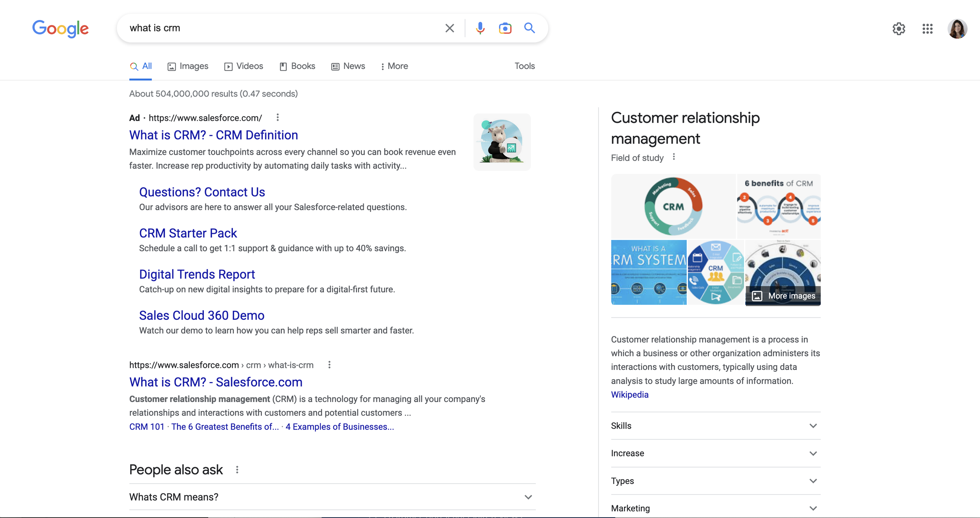Open the settings gear icon
This screenshot has width=980, height=518.
click(x=898, y=29)
